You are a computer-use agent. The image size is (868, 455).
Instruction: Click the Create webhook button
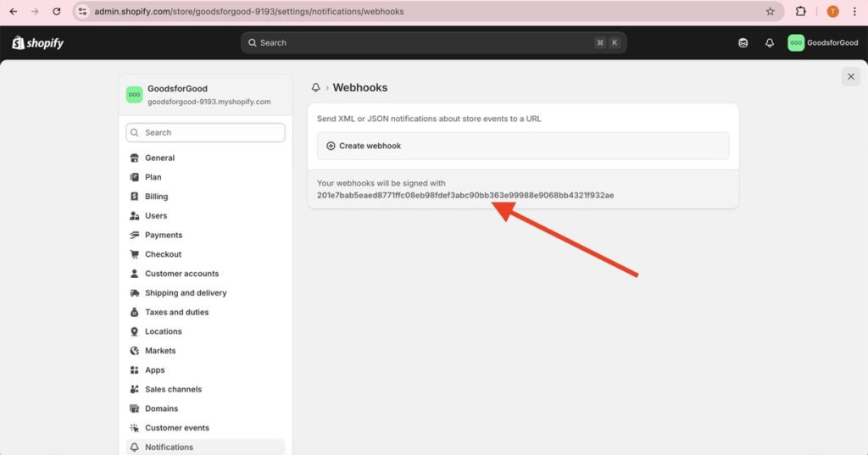tap(523, 146)
